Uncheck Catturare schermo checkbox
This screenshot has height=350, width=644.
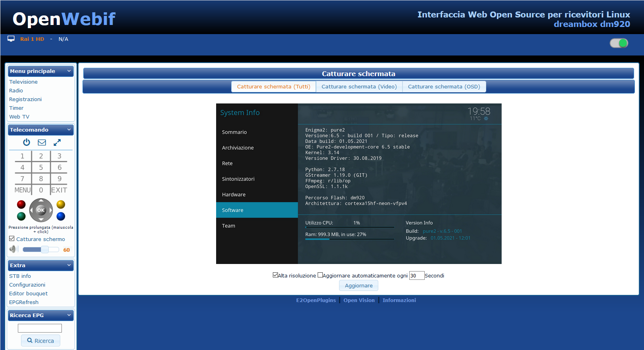click(12, 239)
